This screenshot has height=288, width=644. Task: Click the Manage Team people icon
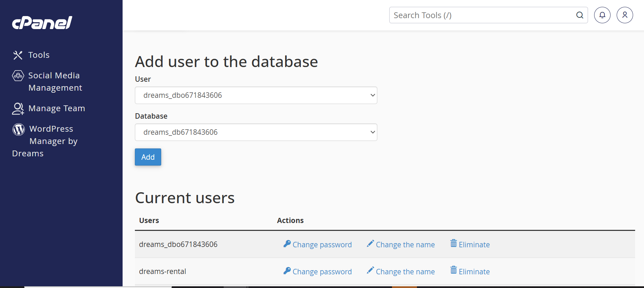(x=18, y=108)
